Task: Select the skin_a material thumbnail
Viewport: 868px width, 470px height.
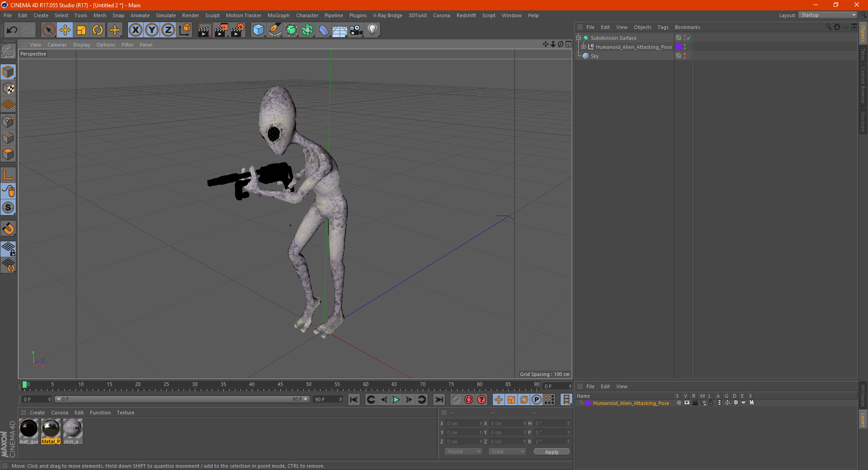Action: (x=72, y=428)
